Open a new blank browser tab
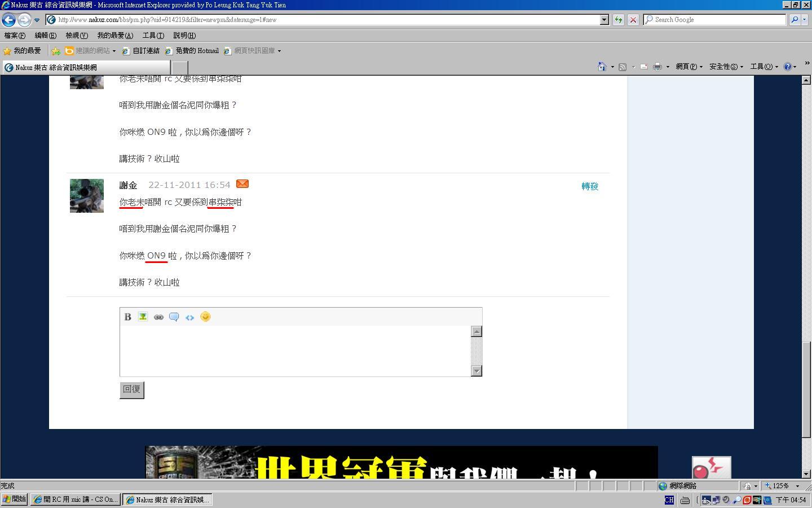 tap(179, 68)
